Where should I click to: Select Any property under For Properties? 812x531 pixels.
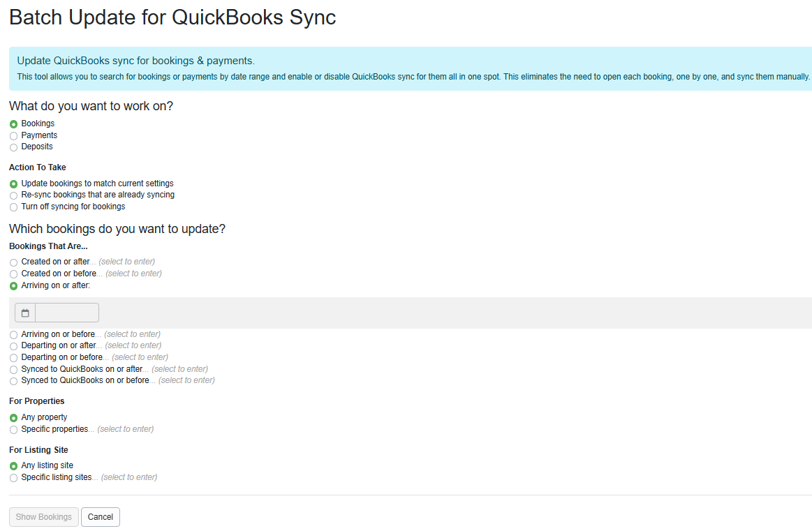pyautogui.click(x=13, y=417)
